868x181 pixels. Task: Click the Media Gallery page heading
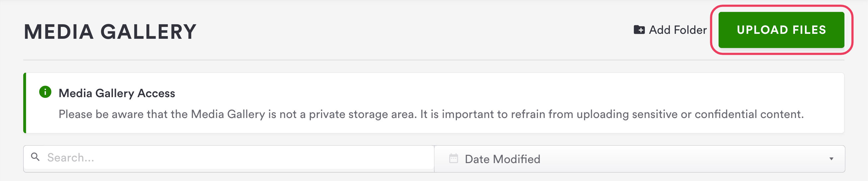(x=110, y=32)
